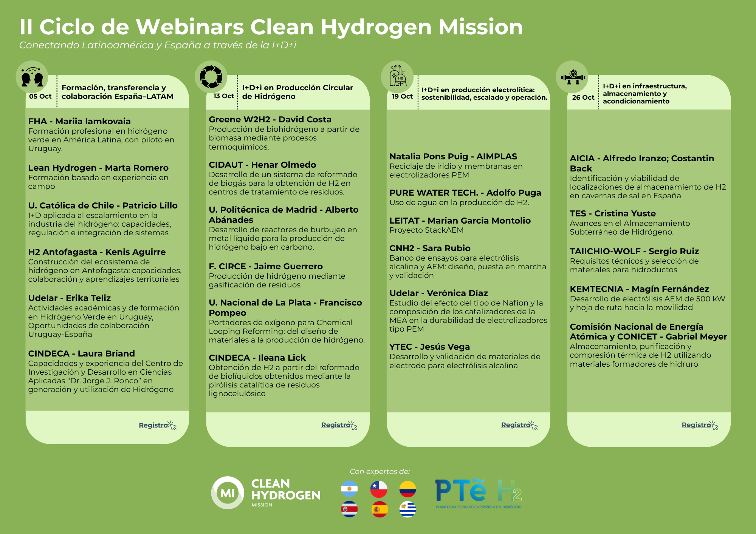
Task: Open the Registro link for the 05 Oct webinar
Action: point(153,425)
